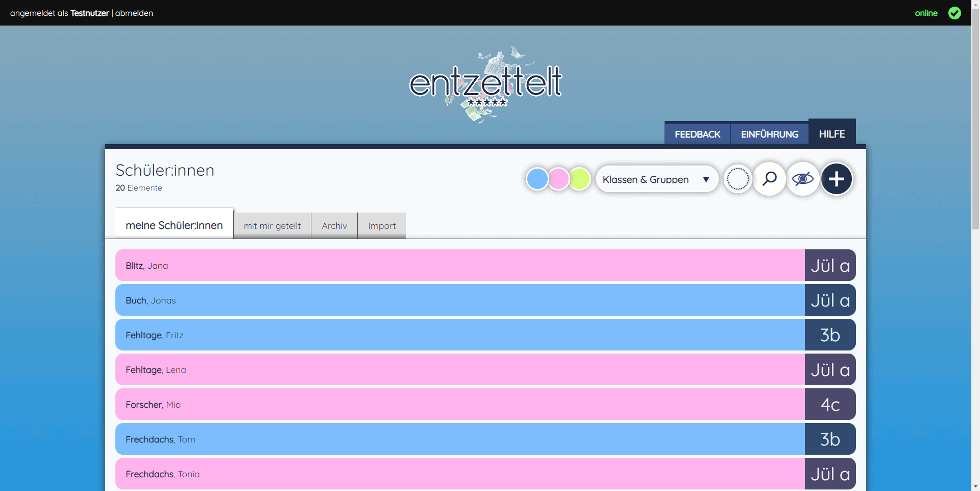The width and height of the screenshot is (980, 491).
Task: Click the Testnutzer username
Action: tap(90, 13)
